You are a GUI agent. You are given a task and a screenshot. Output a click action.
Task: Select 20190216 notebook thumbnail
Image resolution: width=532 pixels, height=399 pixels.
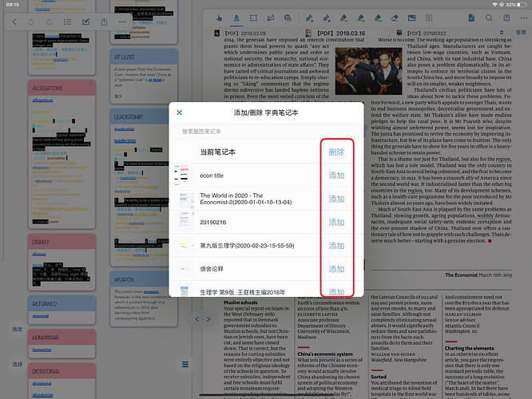[x=185, y=223]
